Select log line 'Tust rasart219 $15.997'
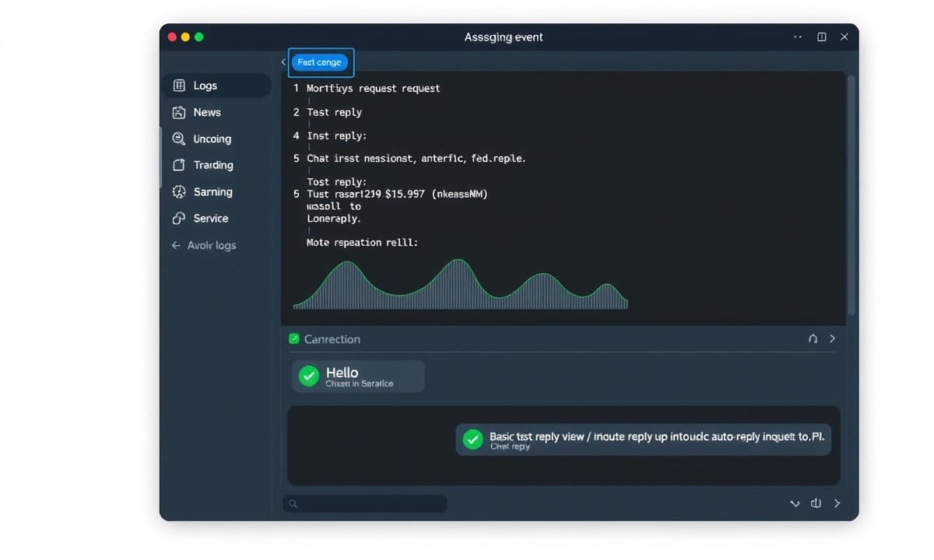Screen dimensions: 934x560 click(x=397, y=194)
